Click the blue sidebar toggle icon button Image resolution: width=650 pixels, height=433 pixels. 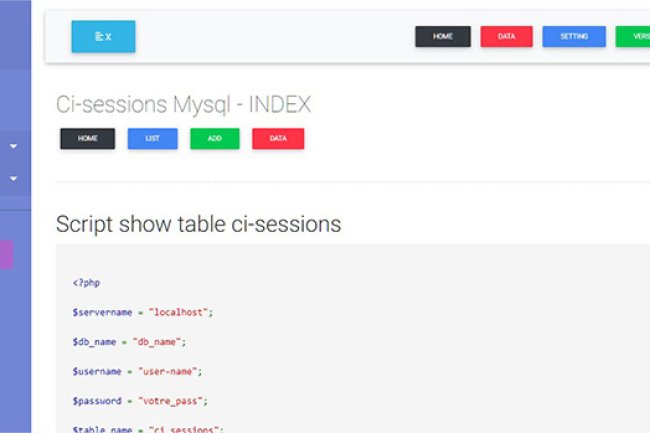point(103,36)
